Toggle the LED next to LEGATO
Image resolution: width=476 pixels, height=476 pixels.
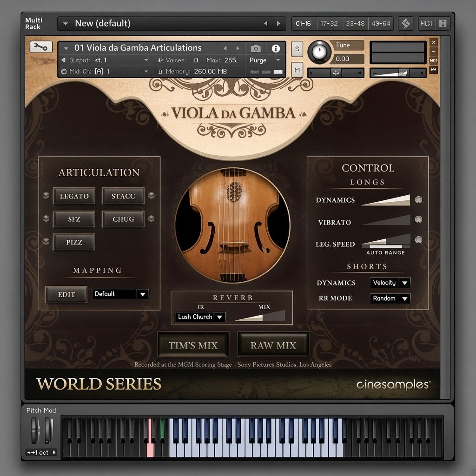pyautogui.click(x=46, y=195)
